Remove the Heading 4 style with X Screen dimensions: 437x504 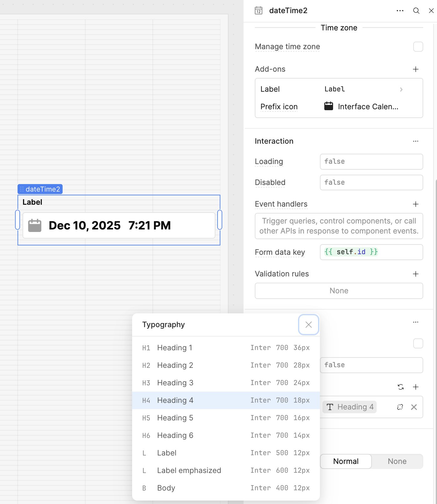(x=414, y=407)
